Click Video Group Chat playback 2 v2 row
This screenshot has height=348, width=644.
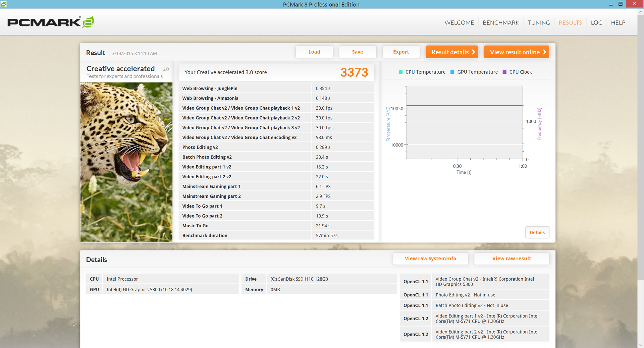[x=276, y=118]
